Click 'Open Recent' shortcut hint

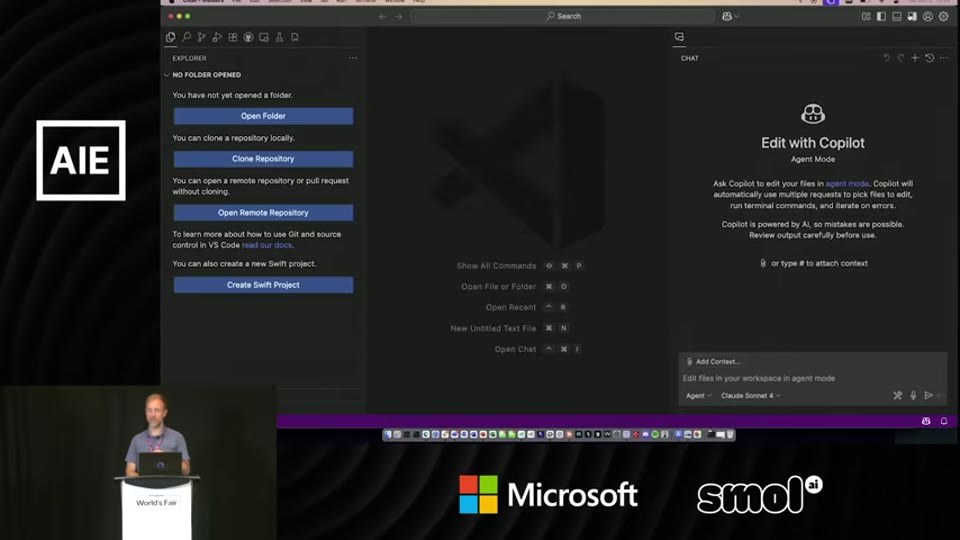pyautogui.click(x=511, y=307)
